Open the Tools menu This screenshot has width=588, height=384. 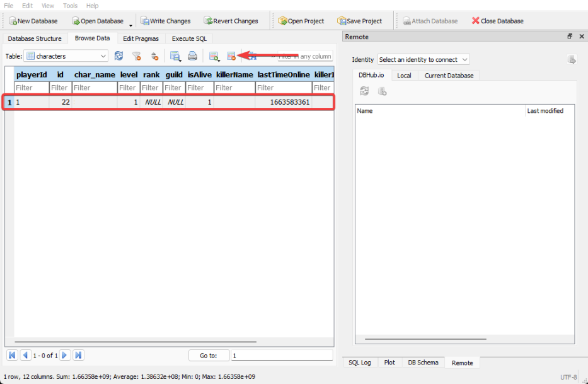pos(70,6)
